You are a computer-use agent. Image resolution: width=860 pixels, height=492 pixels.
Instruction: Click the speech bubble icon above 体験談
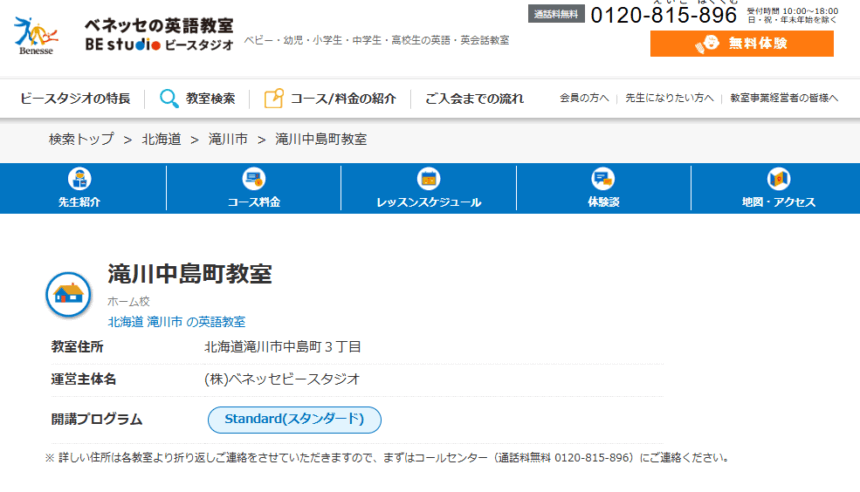(x=603, y=179)
